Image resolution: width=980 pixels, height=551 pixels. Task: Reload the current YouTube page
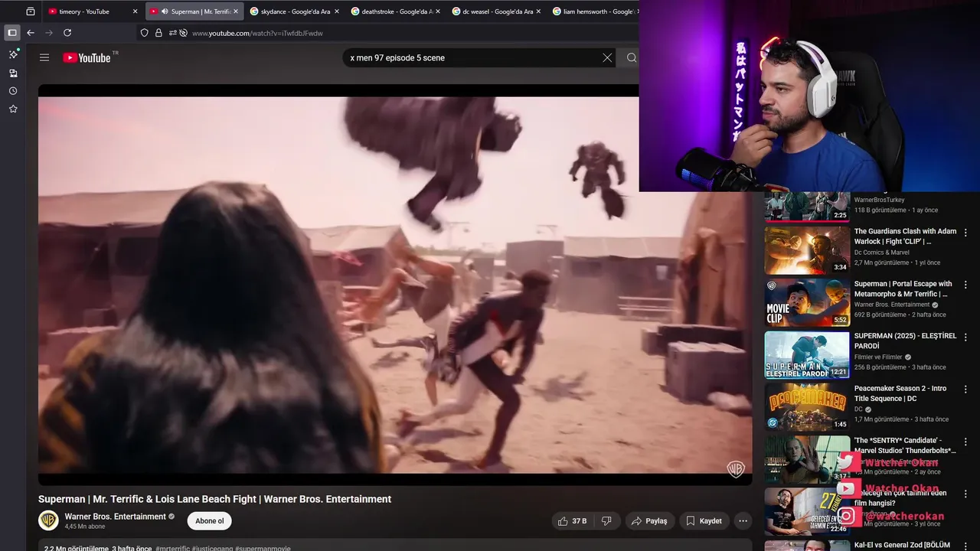(x=67, y=33)
